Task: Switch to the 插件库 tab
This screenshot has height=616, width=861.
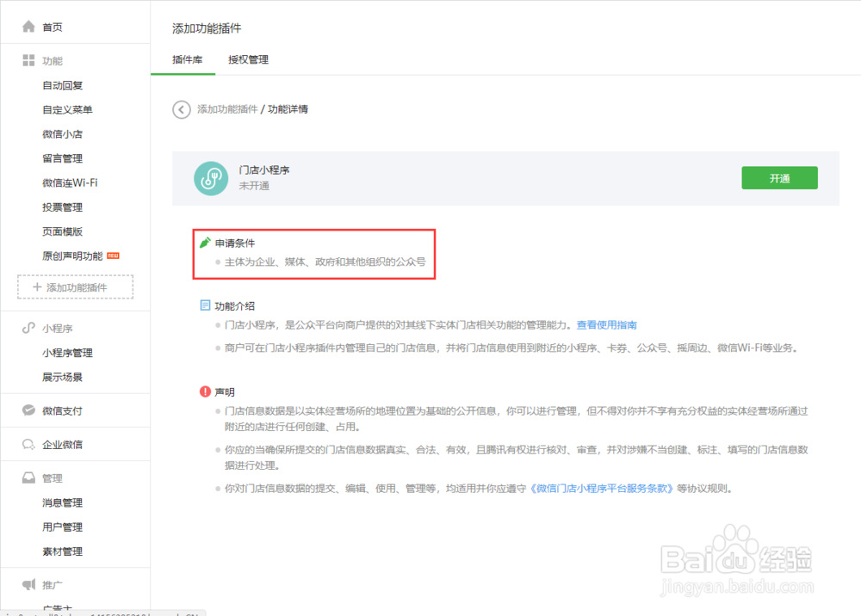Action: [x=187, y=59]
